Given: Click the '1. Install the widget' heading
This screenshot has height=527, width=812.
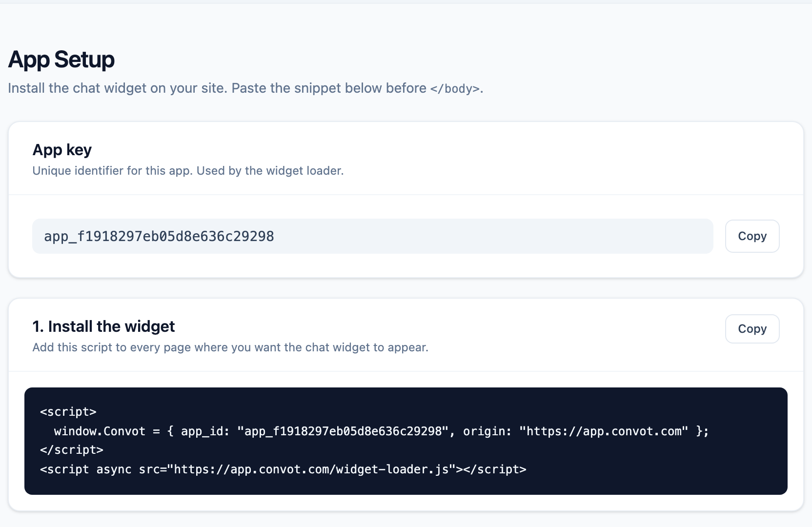Looking at the screenshot, I should point(103,326).
